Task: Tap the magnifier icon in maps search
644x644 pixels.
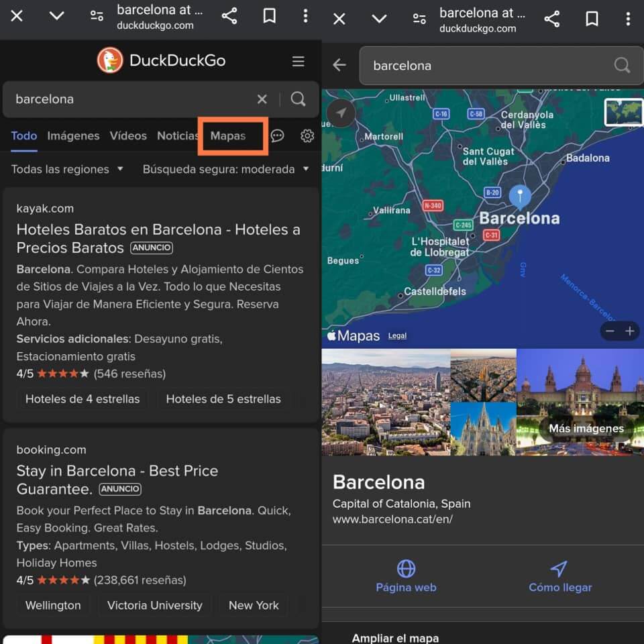Action: click(x=622, y=65)
